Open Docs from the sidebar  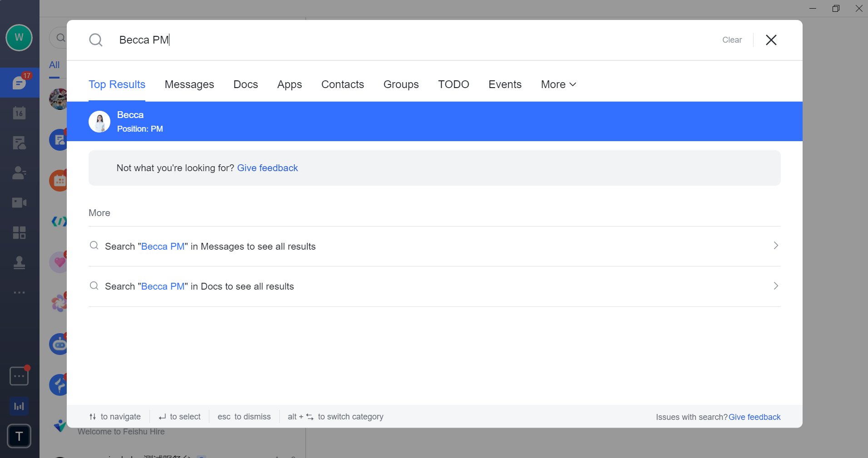(x=19, y=143)
